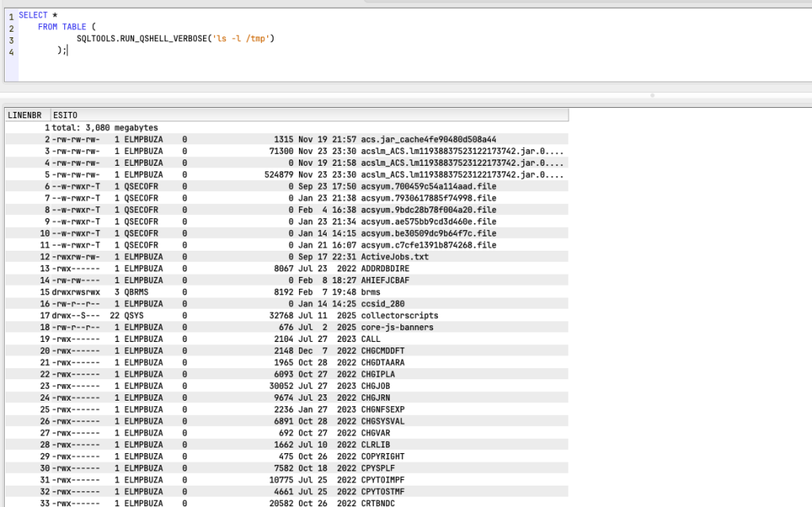
Task: Select the acsyum.700459c54a114aad.file row
Action: pos(428,186)
